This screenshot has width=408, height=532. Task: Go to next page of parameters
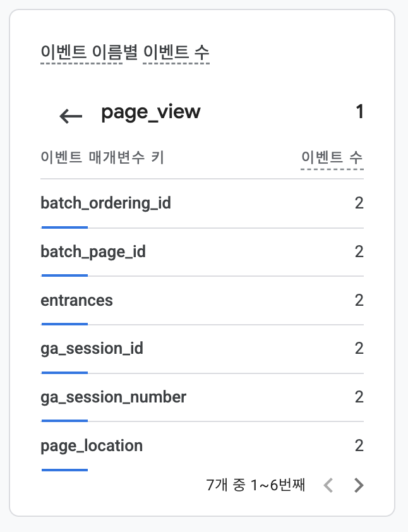pos(359,485)
